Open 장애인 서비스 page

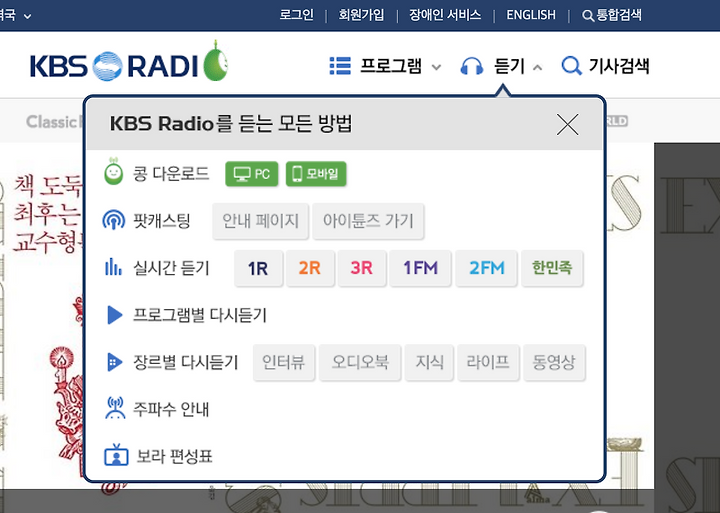(445, 15)
